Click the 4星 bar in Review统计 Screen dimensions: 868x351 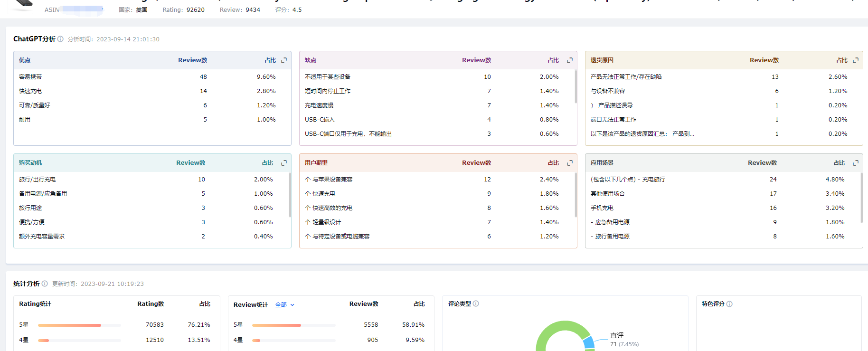pyautogui.click(x=294, y=341)
